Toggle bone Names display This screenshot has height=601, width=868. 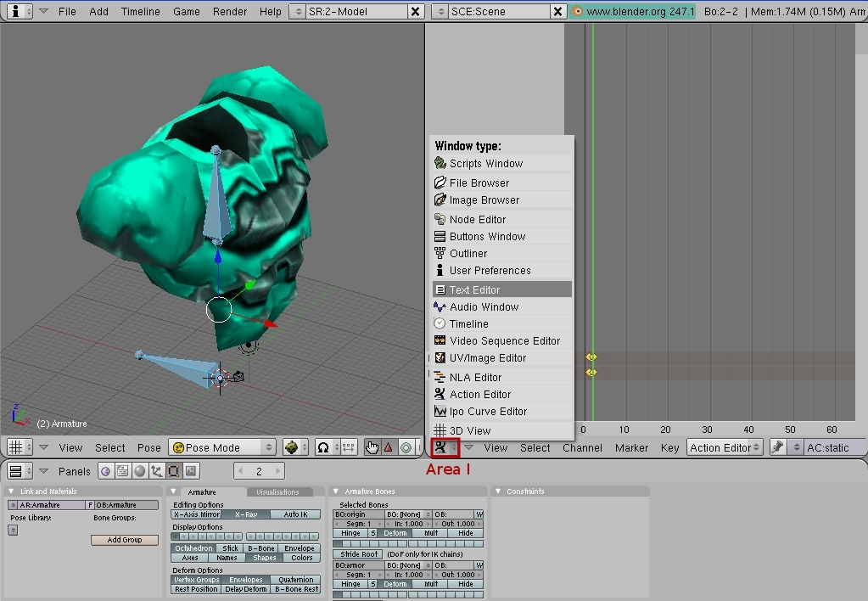click(227, 558)
